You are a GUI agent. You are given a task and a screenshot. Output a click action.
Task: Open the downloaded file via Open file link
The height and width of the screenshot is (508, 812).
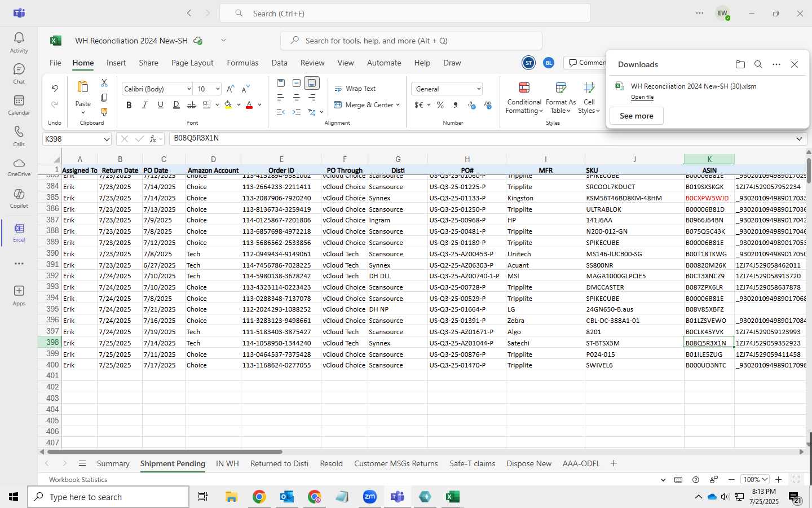642,97
